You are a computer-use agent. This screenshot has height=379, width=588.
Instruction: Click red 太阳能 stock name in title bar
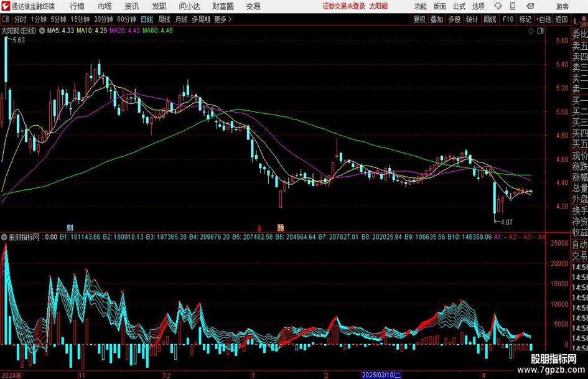click(x=378, y=6)
